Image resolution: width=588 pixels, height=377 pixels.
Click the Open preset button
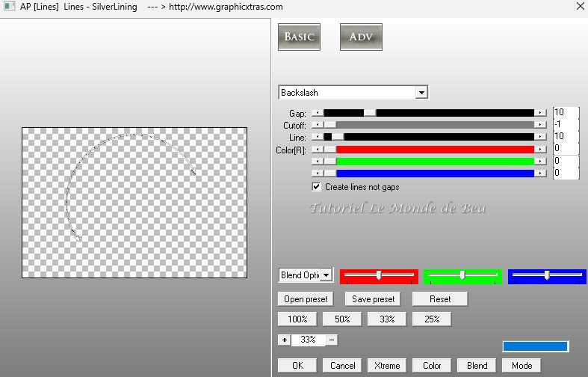[306, 299]
